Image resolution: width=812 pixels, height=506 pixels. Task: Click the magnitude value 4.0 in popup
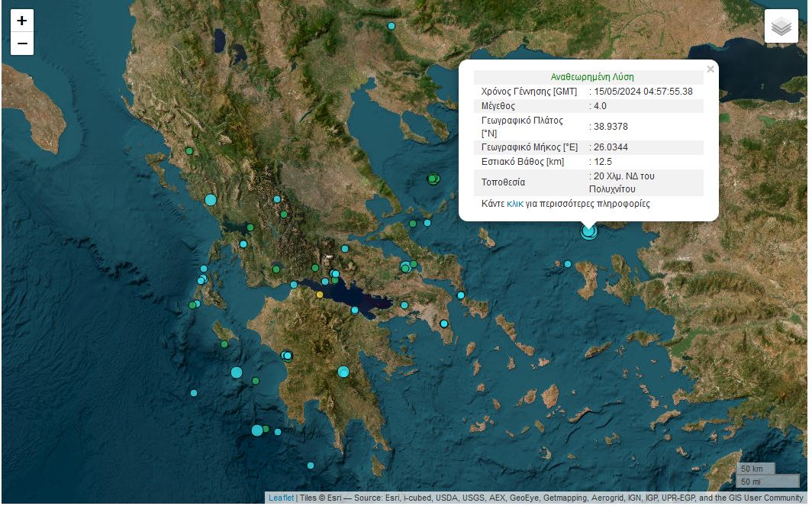(x=600, y=106)
